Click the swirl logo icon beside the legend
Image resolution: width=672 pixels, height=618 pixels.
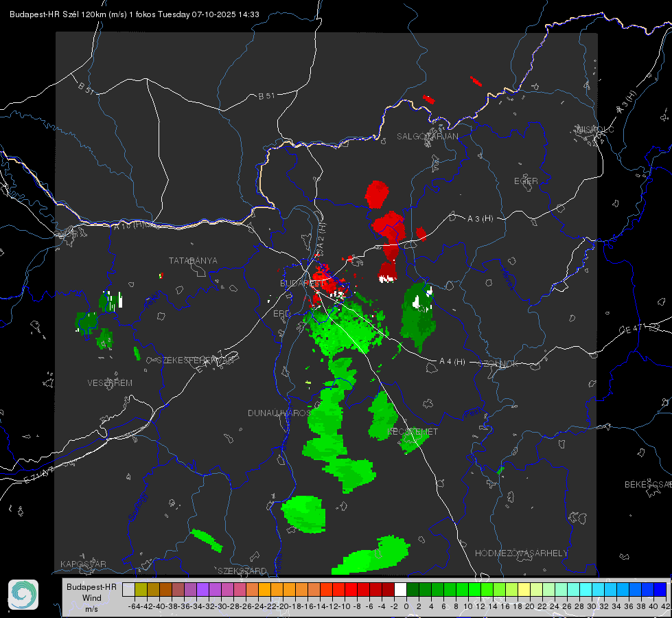point(23,595)
